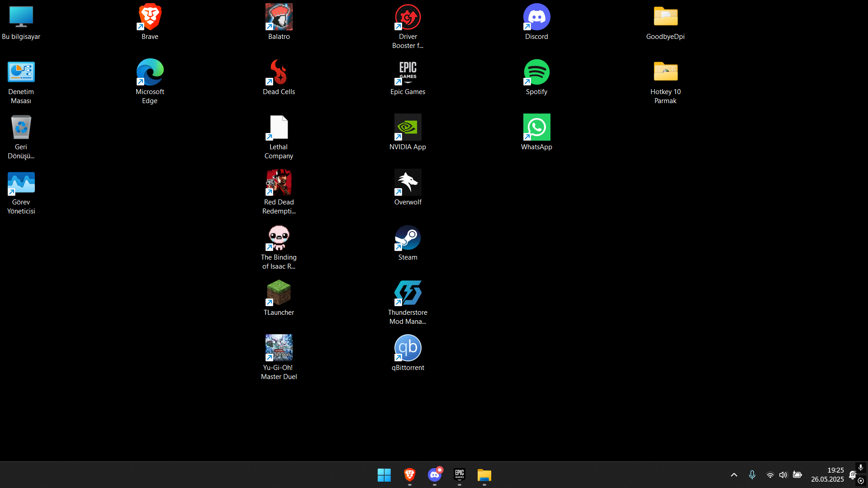Open Wi-Fi network settings in tray

770,475
